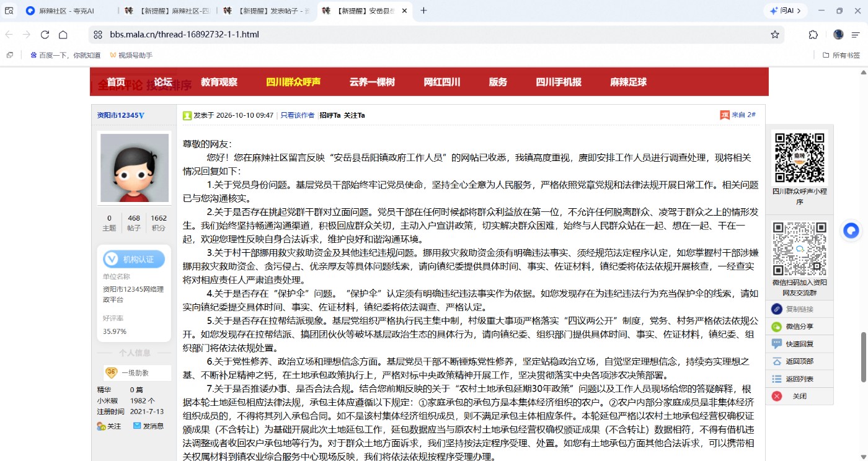Screen dimensions: 868x461
Task: Bookmark this page with the star
Action: click(x=775, y=35)
